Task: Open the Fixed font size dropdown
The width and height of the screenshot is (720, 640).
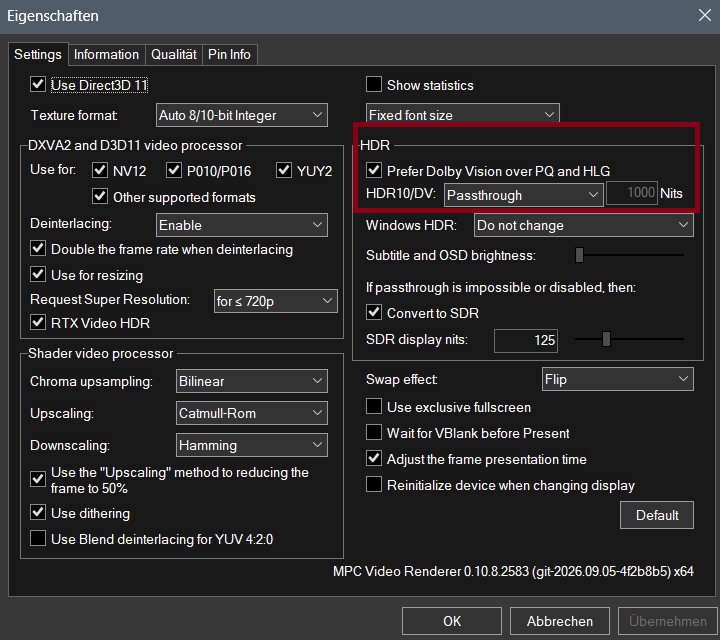Action: pos(462,115)
